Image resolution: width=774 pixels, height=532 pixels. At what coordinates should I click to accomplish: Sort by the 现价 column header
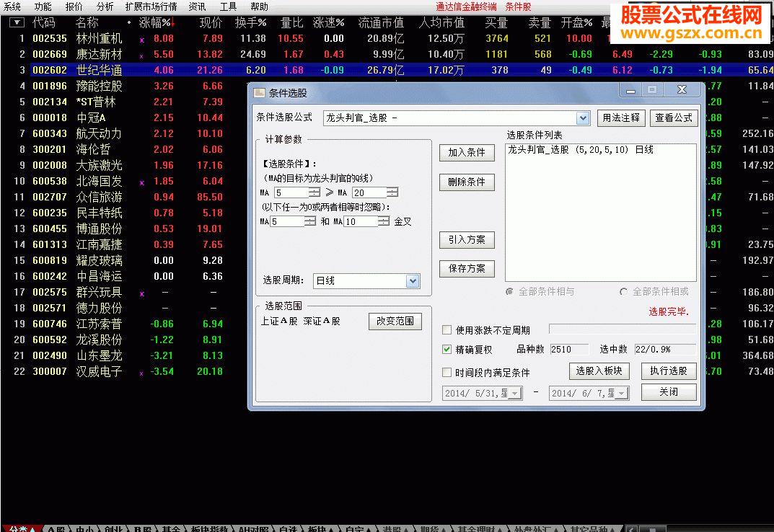click(x=211, y=22)
